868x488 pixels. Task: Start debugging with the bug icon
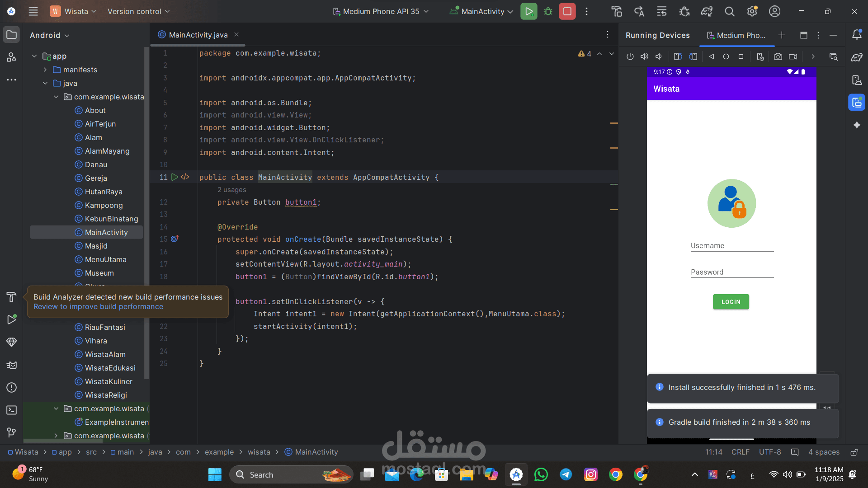[x=548, y=11]
